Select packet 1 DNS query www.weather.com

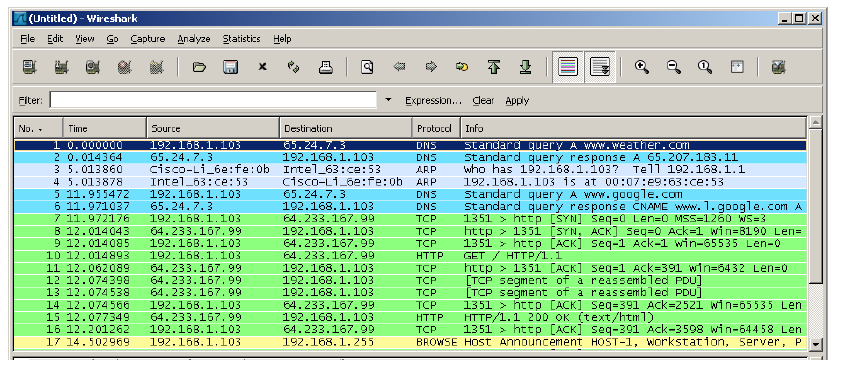410,145
